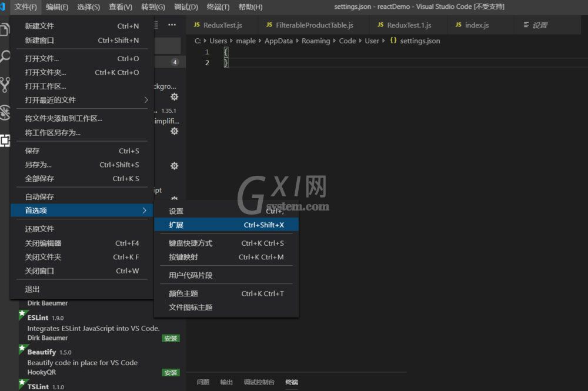Open 终端 panel tab
Screen dimensions: 588x391
click(x=292, y=382)
